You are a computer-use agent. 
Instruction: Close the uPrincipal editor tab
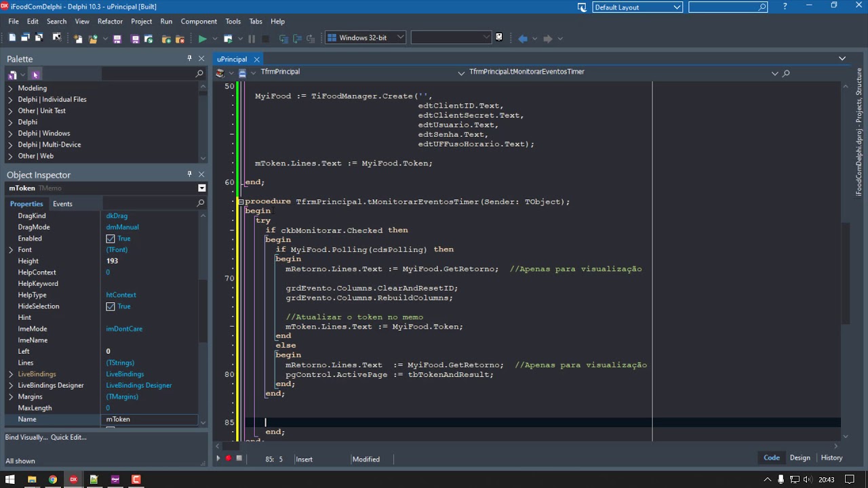coord(257,60)
